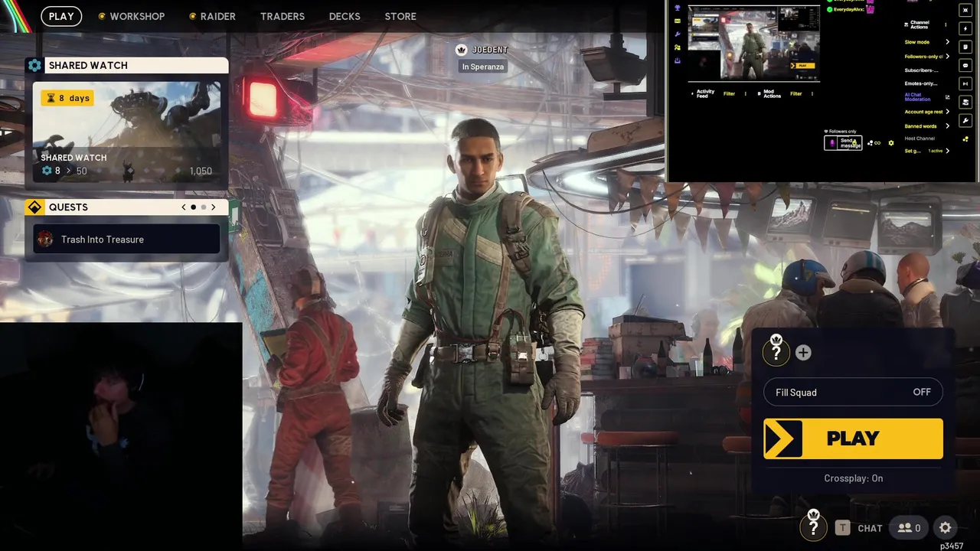Click the 8 days timer badge
This screenshot has height=551, width=980.
point(68,98)
